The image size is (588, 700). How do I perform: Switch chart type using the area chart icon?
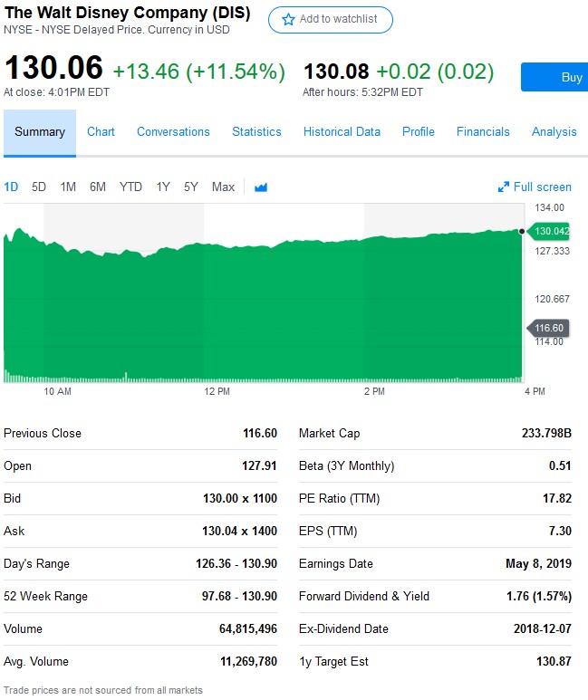261,187
